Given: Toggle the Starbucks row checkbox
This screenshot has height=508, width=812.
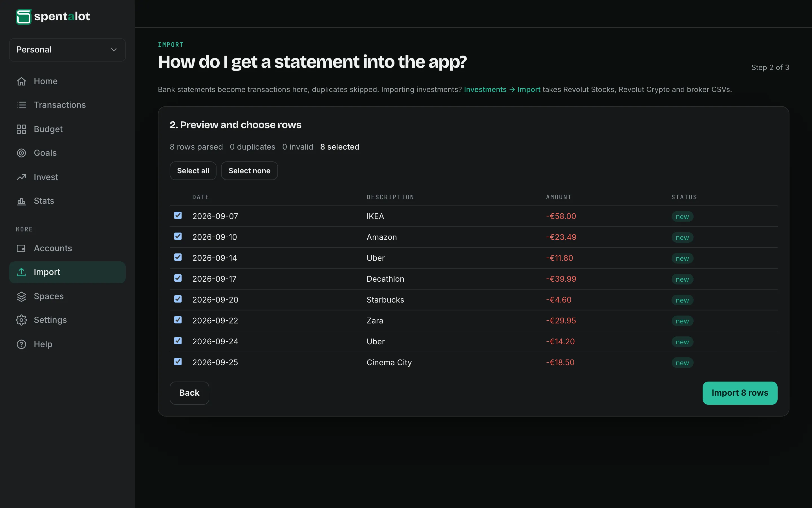Looking at the screenshot, I should click(178, 299).
